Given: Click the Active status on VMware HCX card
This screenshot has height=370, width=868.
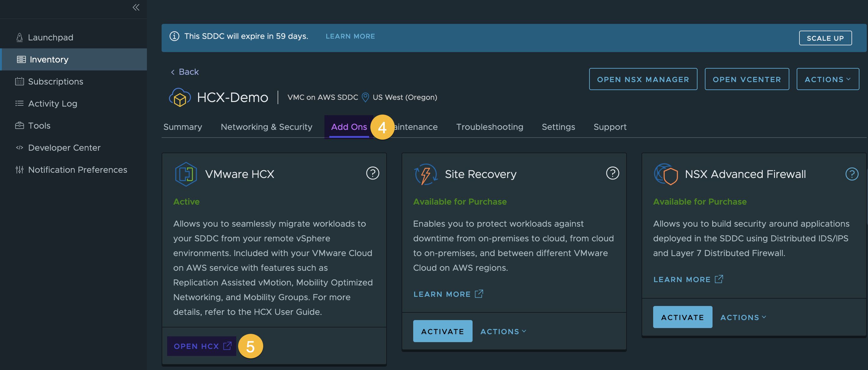Looking at the screenshot, I should coord(186,202).
